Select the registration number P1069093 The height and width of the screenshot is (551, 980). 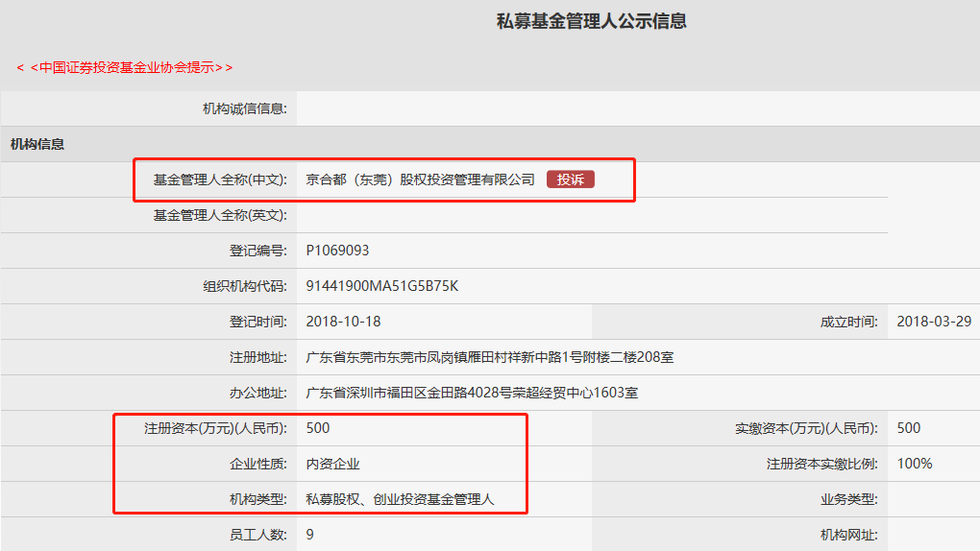337,251
